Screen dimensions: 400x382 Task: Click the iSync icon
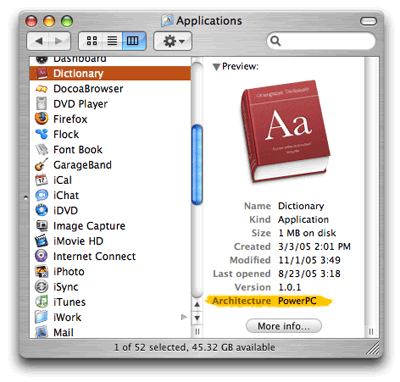tap(42, 287)
